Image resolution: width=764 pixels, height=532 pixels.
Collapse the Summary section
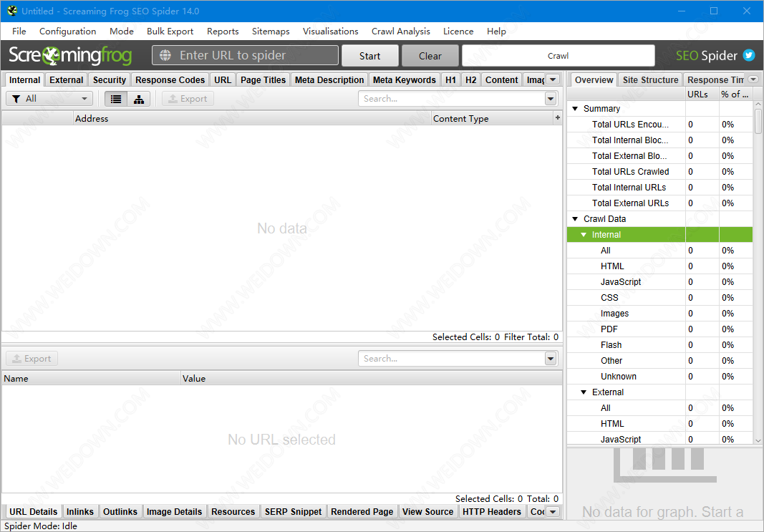pos(575,109)
